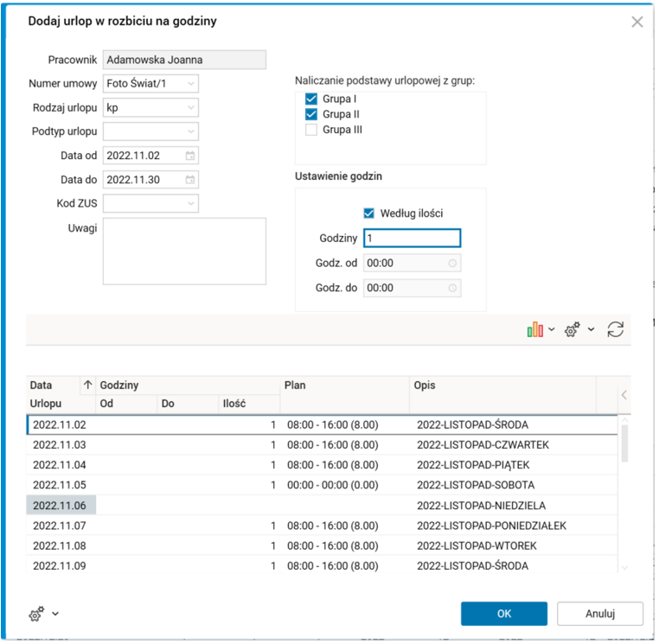Viewport: 659px width, 644px height.
Task: Open the bar chart analysis icon
Action: [x=535, y=329]
